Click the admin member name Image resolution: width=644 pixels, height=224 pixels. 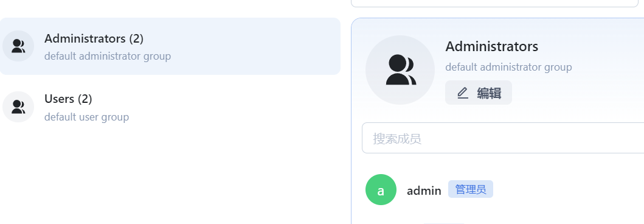click(x=424, y=191)
